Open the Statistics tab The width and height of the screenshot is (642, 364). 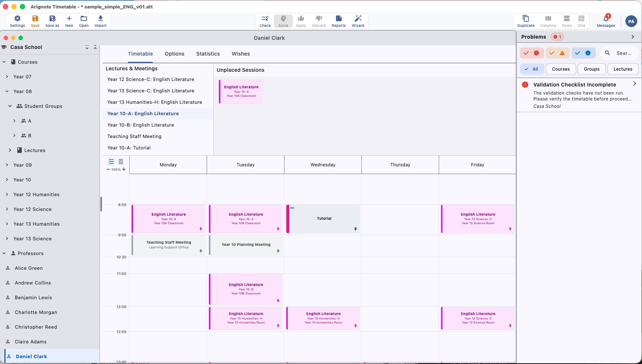[x=208, y=54]
